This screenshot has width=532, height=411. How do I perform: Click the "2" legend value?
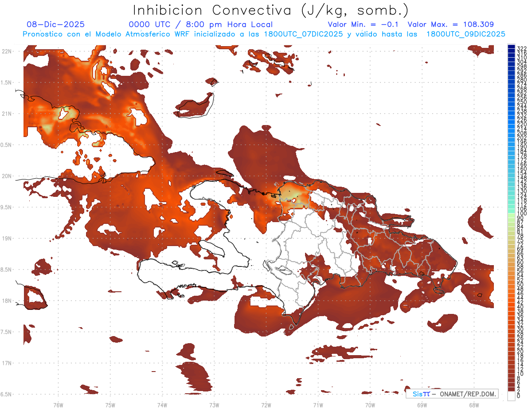[519, 391]
